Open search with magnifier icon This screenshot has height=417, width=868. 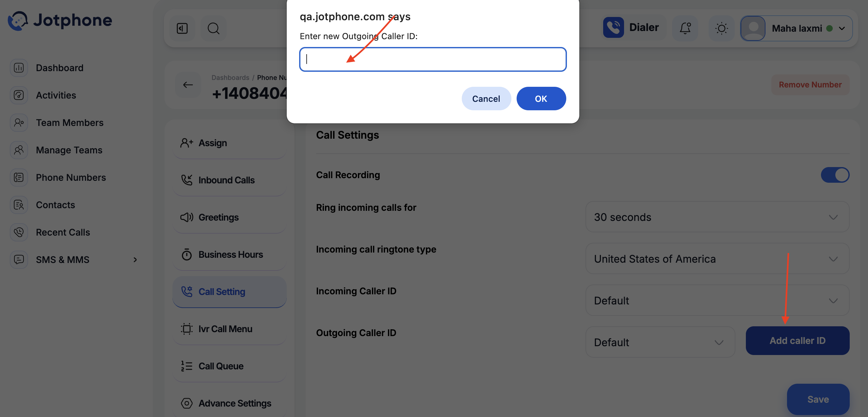tap(213, 28)
